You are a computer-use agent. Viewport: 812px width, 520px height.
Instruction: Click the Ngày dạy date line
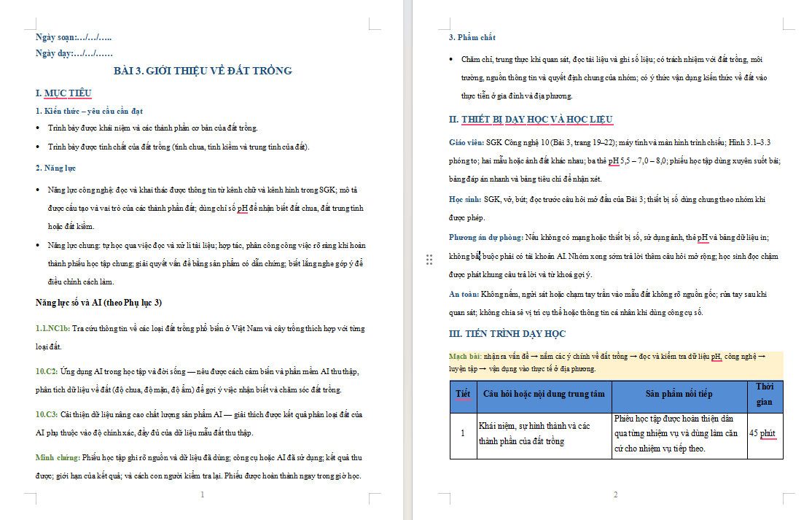pyautogui.click(x=74, y=53)
